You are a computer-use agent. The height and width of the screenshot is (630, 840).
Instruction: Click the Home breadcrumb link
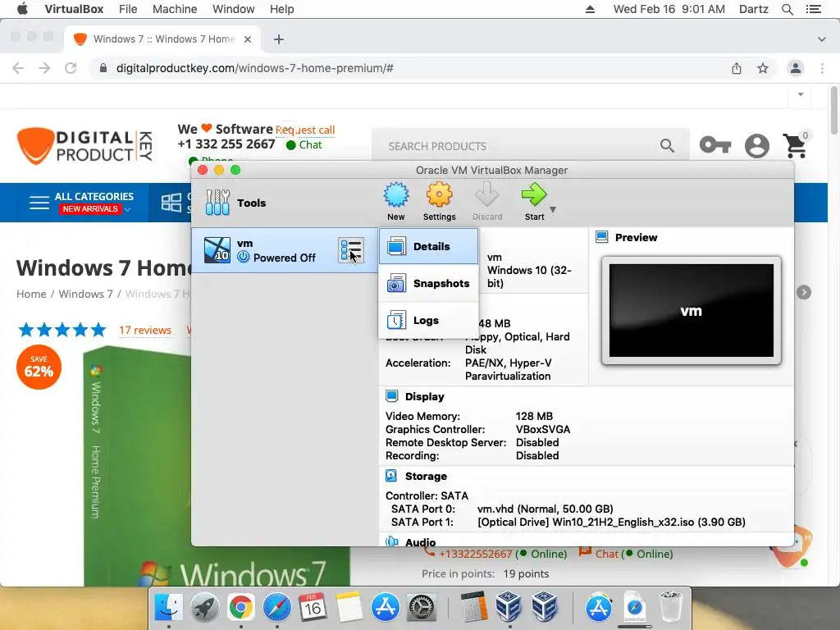(31, 294)
